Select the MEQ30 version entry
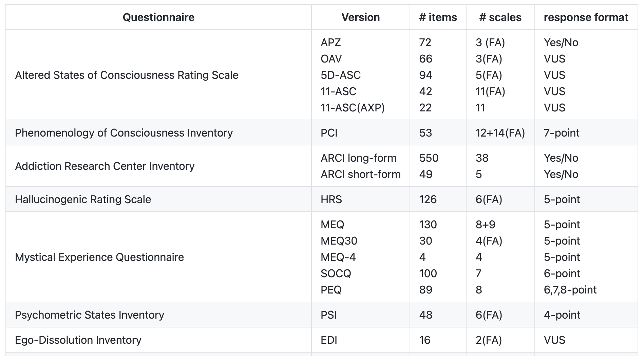Screen dimensions: 644x356 pyautogui.click(x=339, y=241)
